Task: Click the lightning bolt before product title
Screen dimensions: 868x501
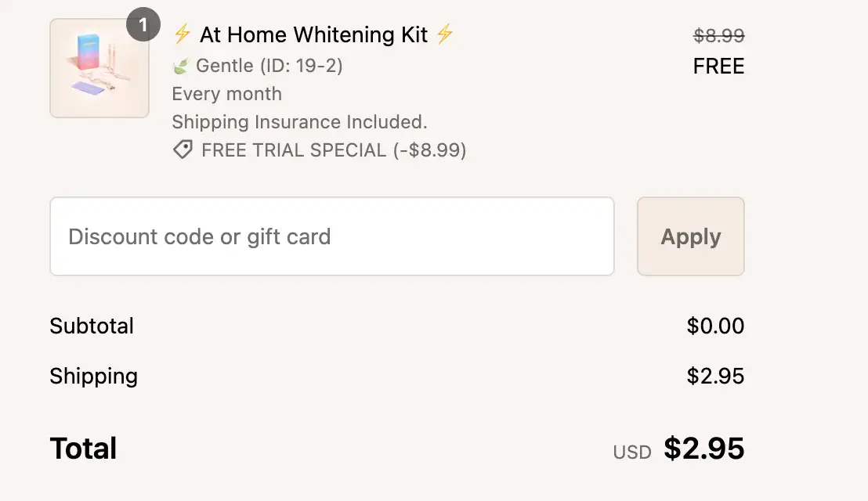Action: tap(182, 34)
